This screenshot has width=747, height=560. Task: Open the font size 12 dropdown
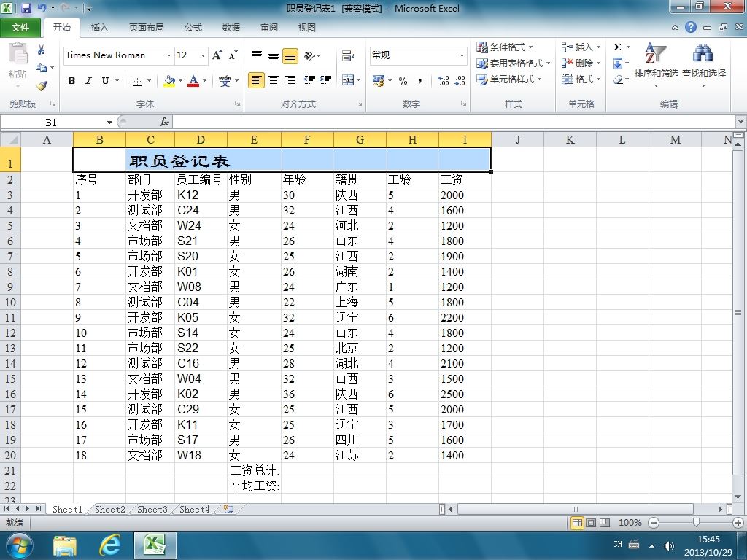[x=203, y=55]
